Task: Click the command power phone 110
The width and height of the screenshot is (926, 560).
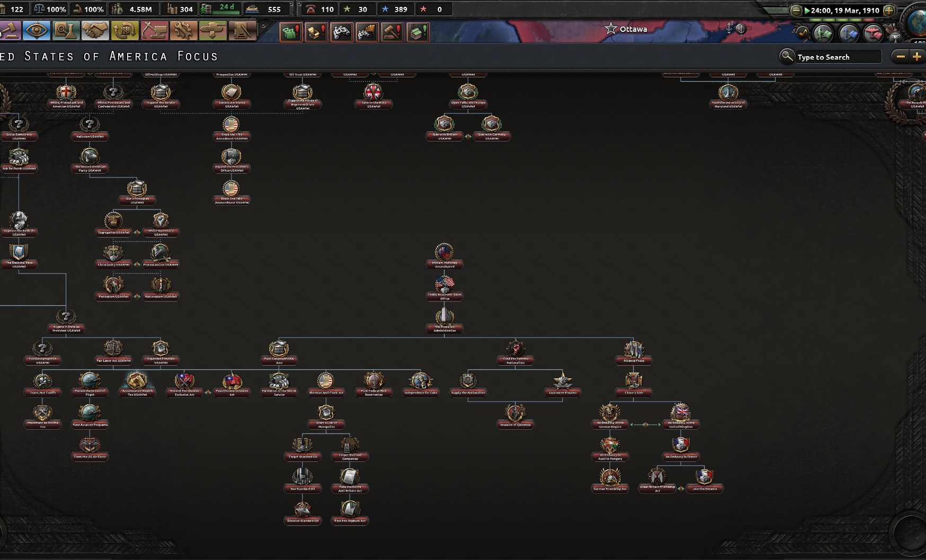Action: point(320,9)
